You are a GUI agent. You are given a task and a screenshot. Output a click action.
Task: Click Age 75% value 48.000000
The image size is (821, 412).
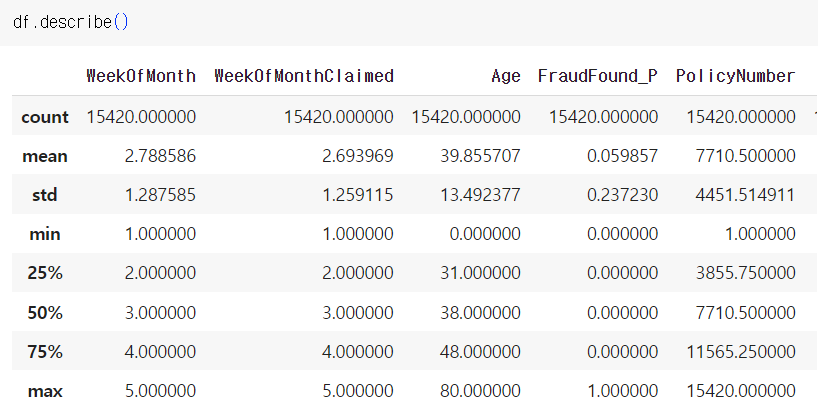coord(480,351)
